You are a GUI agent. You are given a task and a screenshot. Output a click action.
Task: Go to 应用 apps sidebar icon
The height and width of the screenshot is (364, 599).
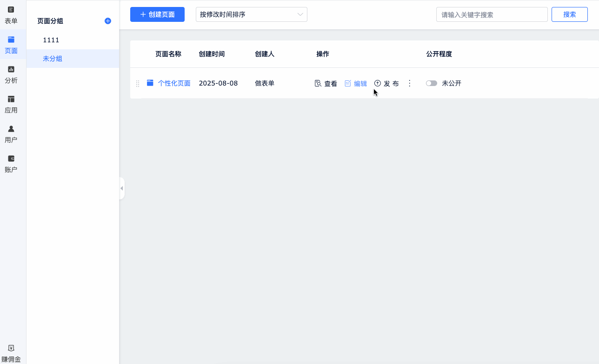tap(11, 99)
